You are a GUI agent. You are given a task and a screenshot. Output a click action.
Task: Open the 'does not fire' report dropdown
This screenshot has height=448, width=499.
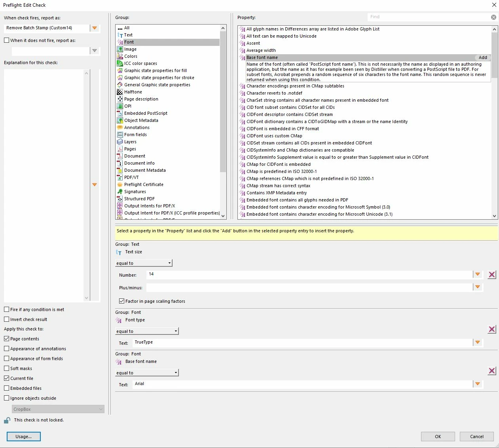pos(95,51)
